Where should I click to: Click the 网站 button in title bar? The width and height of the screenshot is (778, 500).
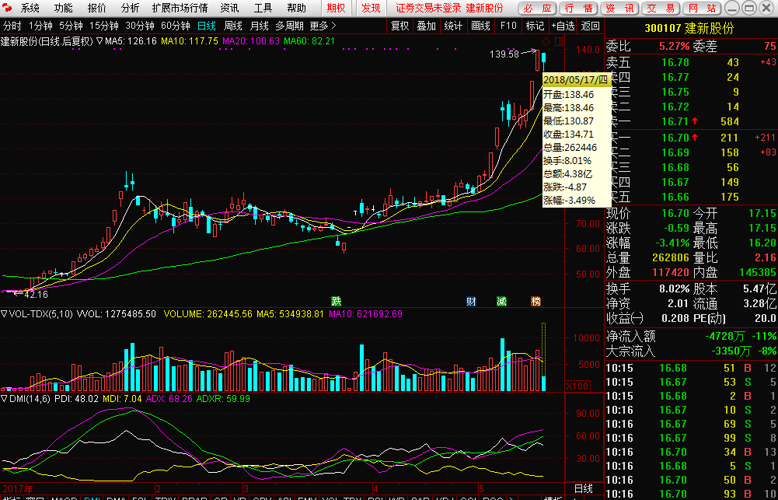click(x=702, y=8)
